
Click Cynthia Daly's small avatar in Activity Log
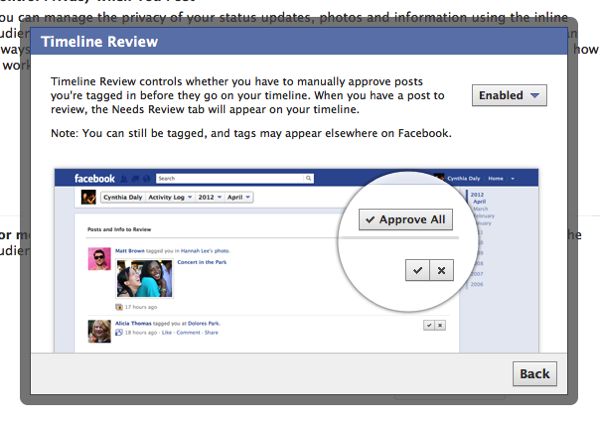coord(88,197)
